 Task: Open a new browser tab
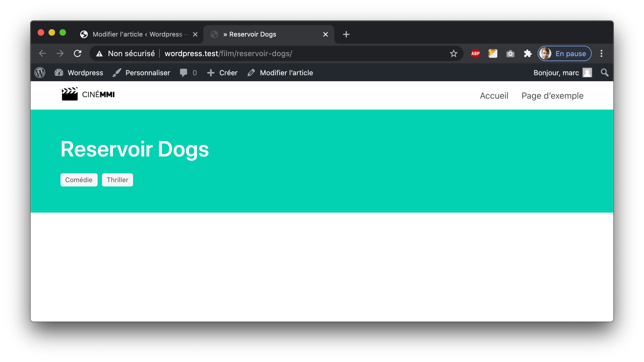click(346, 34)
